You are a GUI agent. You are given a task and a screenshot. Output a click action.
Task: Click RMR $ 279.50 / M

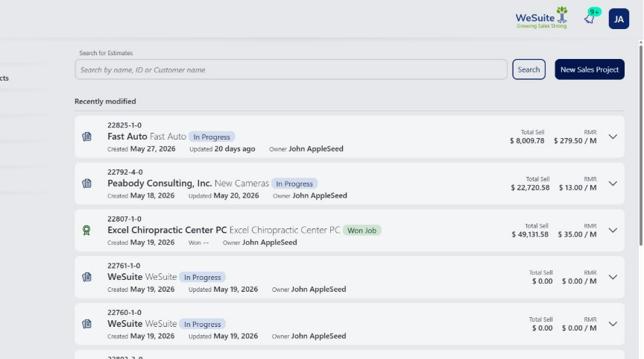click(x=575, y=137)
